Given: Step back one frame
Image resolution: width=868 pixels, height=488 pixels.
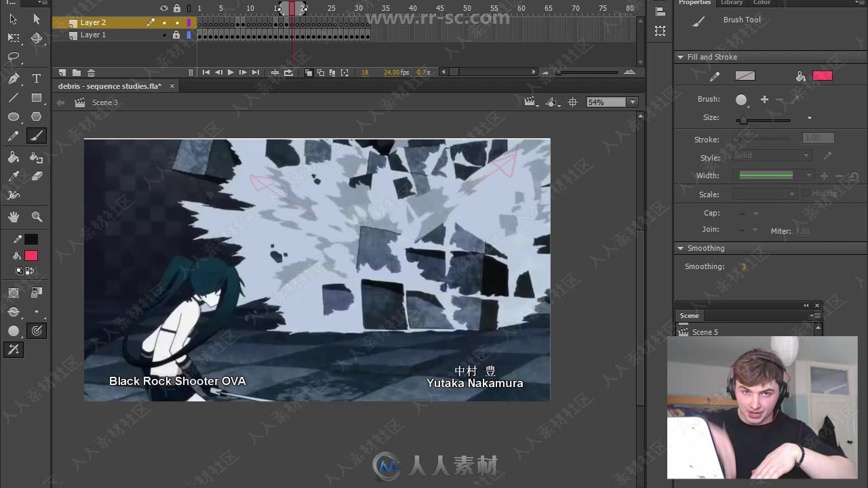Looking at the screenshot, I should coord(218,73).
